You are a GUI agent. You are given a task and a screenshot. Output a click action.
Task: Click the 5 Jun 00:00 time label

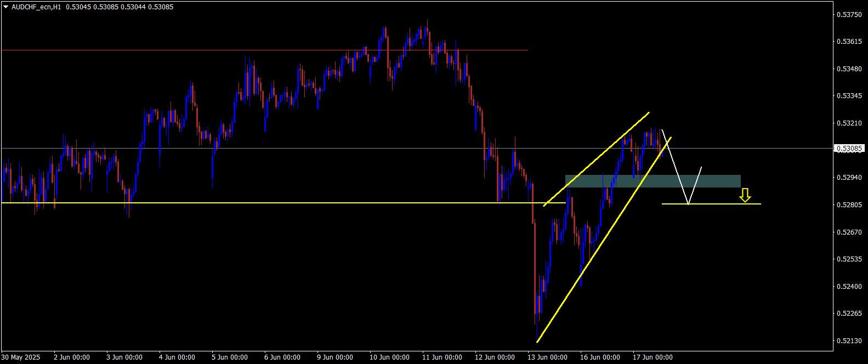[230, 357]
